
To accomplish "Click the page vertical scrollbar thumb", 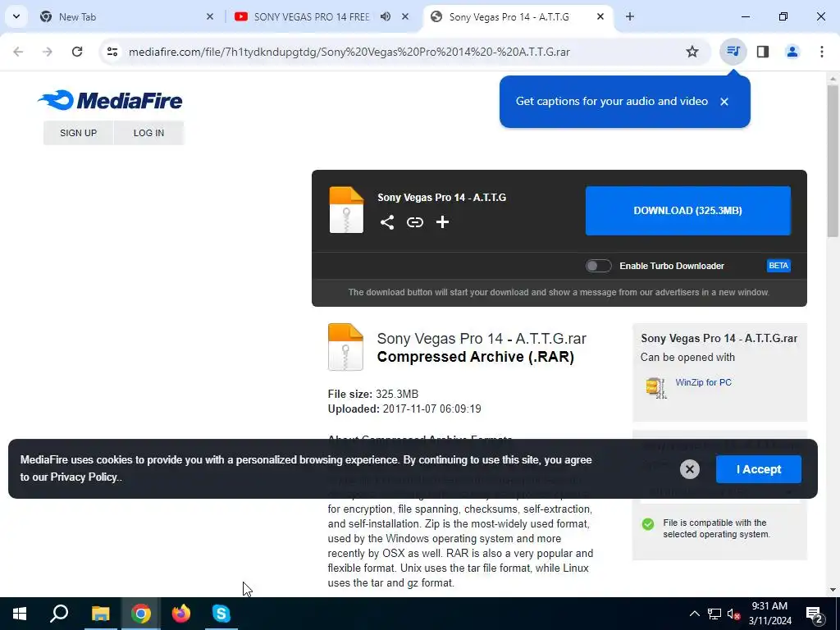I will coord(833,161).
